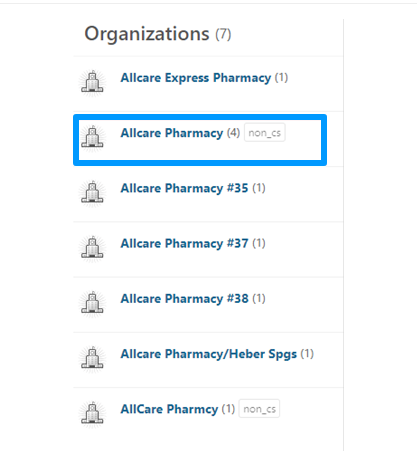Viewport: 417px width, 461px height.
Task: Click building icon beside AllCare Pharmcy
Action: point(92,414)
